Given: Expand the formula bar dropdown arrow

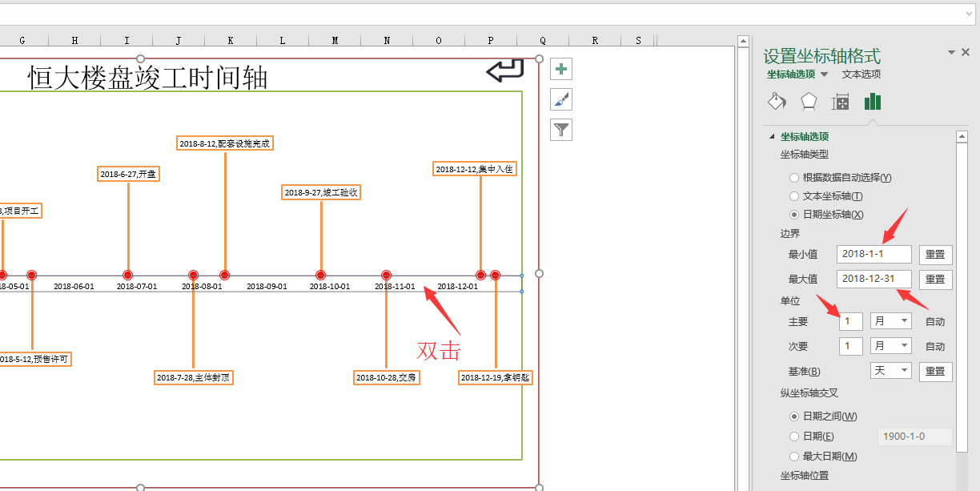Looking at the screenshot, I should [x=969, y=14].
